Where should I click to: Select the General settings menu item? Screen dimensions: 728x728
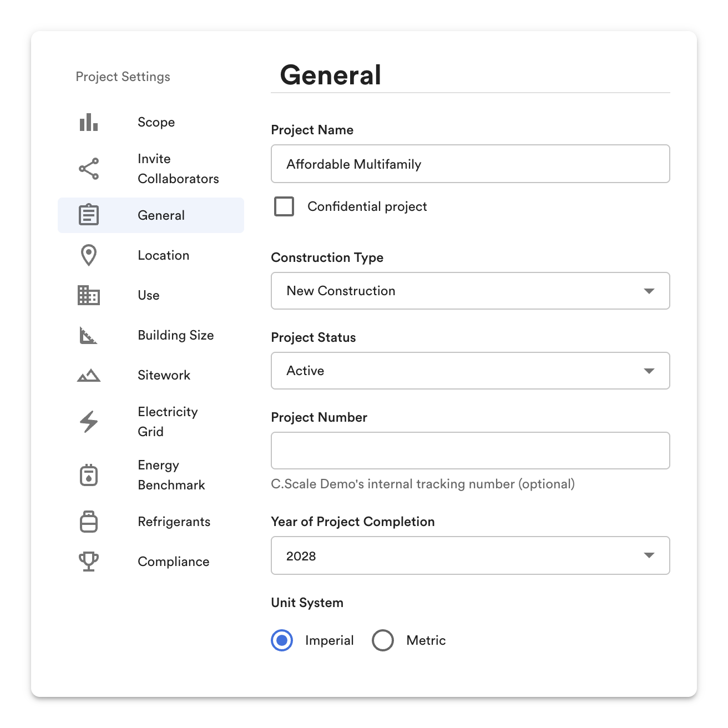click(151, 215)
